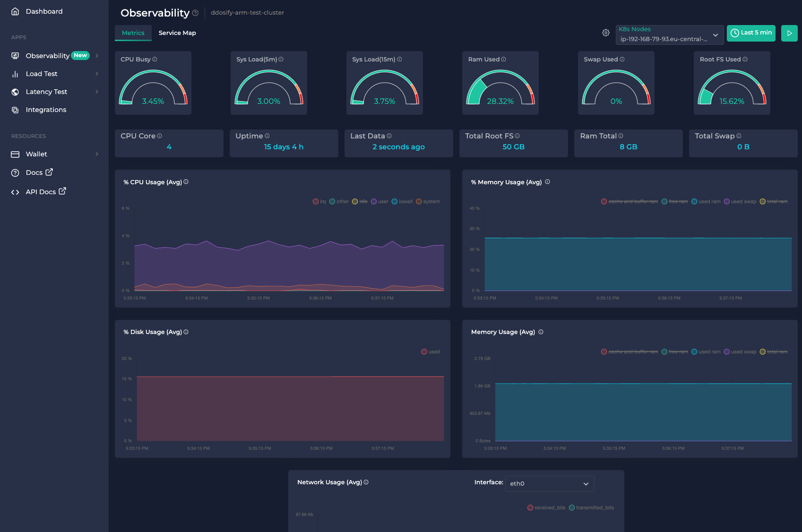
Task: Toggle used swap in % Memory legend
Action: (740, 202)
